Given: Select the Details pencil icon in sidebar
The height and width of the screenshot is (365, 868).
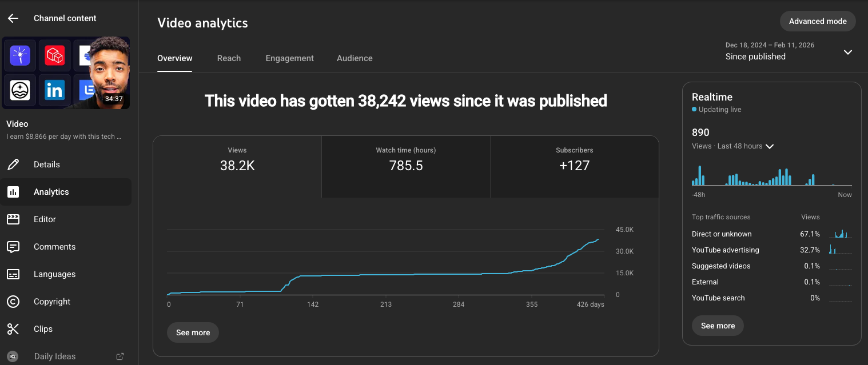Looking at the screenshot, I should coord(13,165).
